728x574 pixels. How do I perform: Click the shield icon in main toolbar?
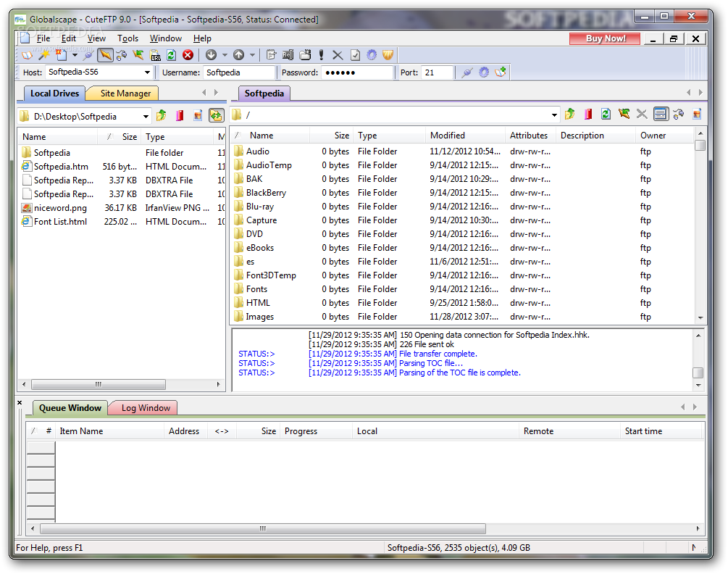(x=388, y=55)
